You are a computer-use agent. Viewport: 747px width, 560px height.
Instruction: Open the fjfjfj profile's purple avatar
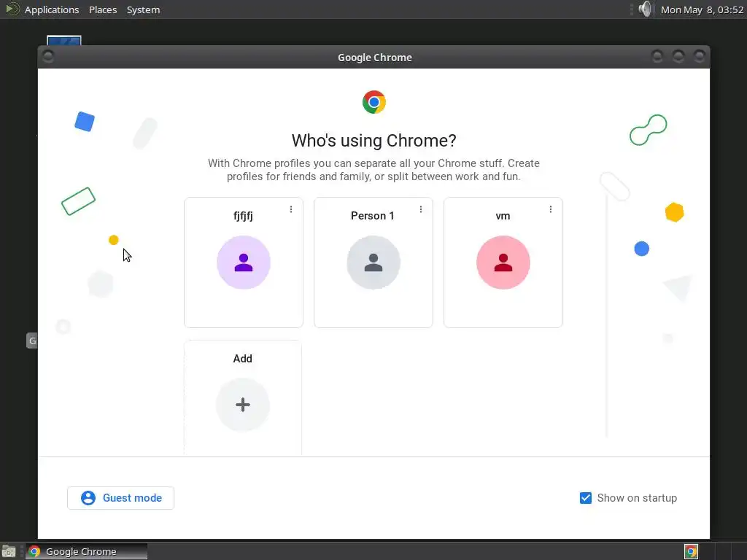point(244,262)
